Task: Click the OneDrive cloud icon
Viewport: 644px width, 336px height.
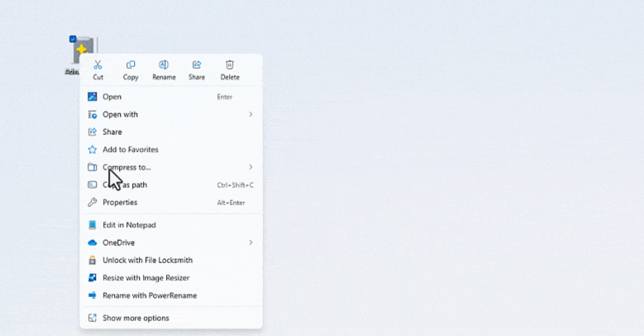Action: 93,242
